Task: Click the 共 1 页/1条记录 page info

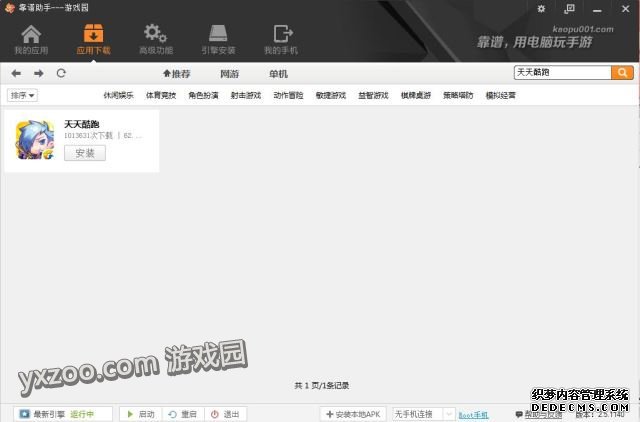Action: [x=322, y=386]
